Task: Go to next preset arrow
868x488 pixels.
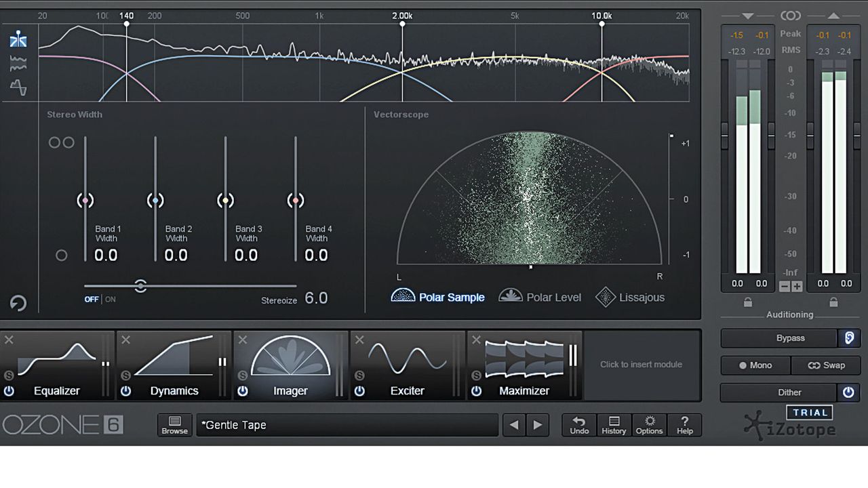Action: pos(538,425)
